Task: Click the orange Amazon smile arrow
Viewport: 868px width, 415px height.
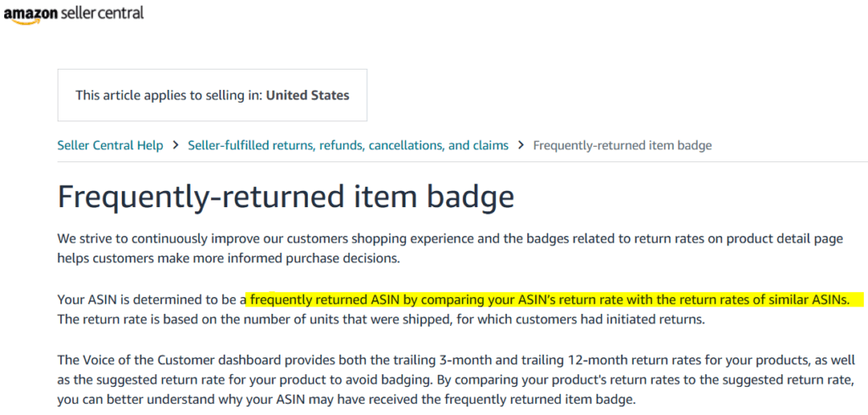Action: tap(24, 21)
